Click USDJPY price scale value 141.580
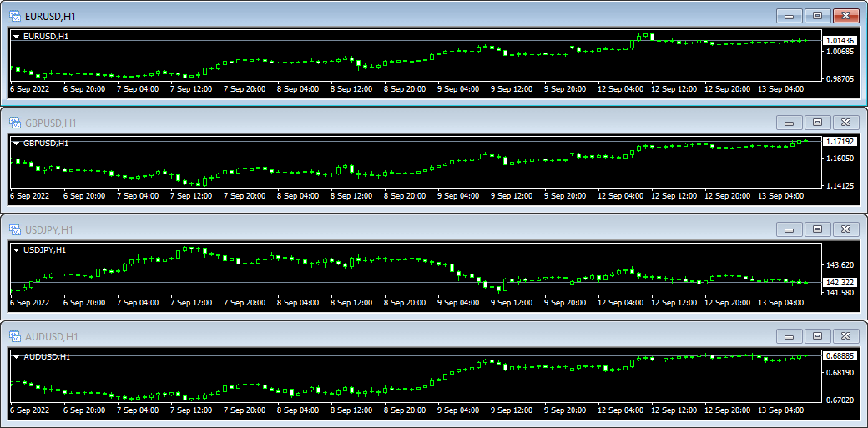Viewport: 868px width, 428px height. [840, 292]
